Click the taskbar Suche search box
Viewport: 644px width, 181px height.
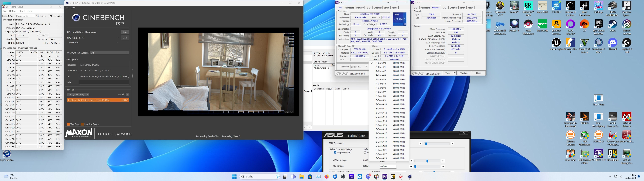(259, 176)
